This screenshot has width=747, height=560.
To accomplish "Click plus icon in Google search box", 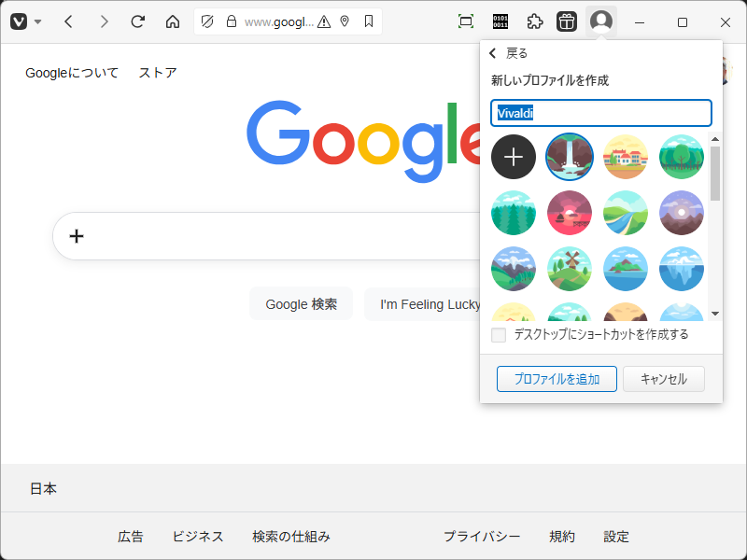I will 77,236.
